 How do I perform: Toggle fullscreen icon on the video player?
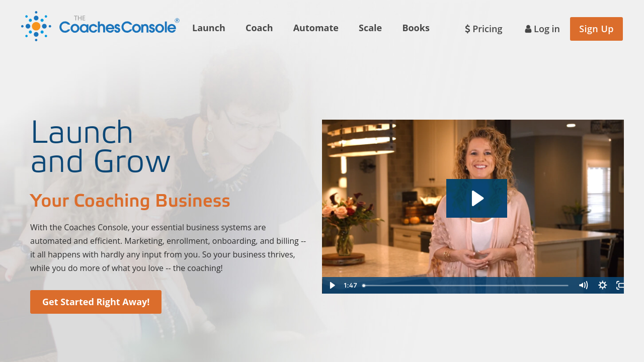coord(620,285)
